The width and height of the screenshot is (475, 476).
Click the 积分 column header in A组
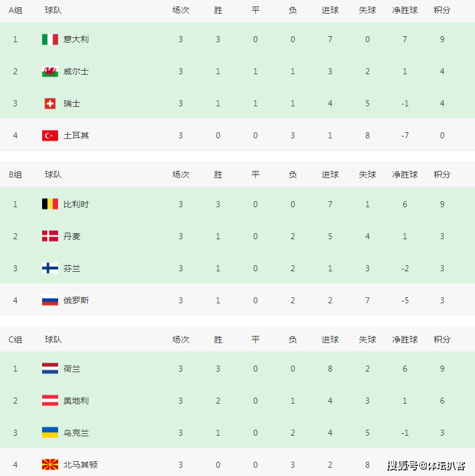tap(442, 10)
